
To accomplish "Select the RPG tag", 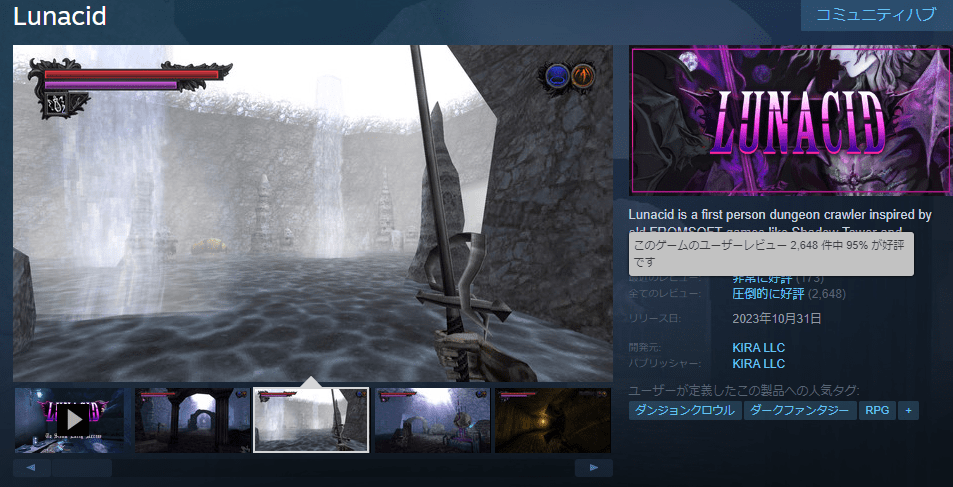I will [877, 410].
